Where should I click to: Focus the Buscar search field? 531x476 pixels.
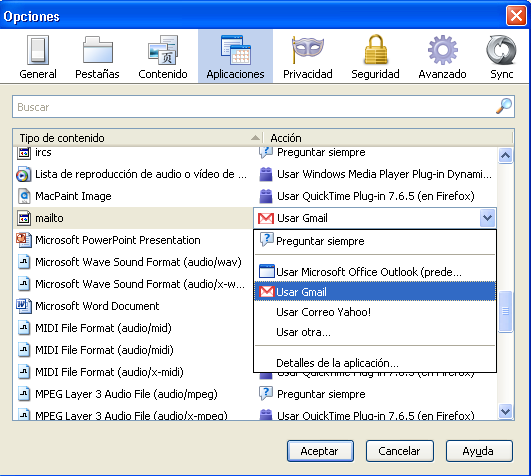pyautogui.click(x=263, y=107)
